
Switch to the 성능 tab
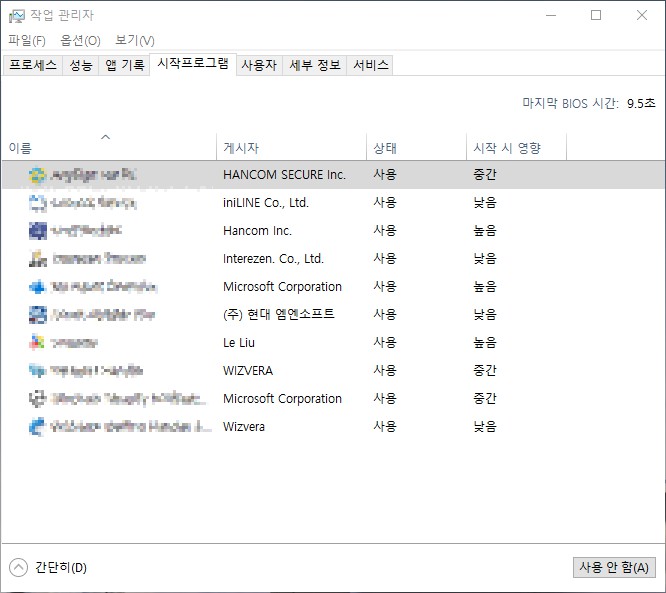click(81, 65)
